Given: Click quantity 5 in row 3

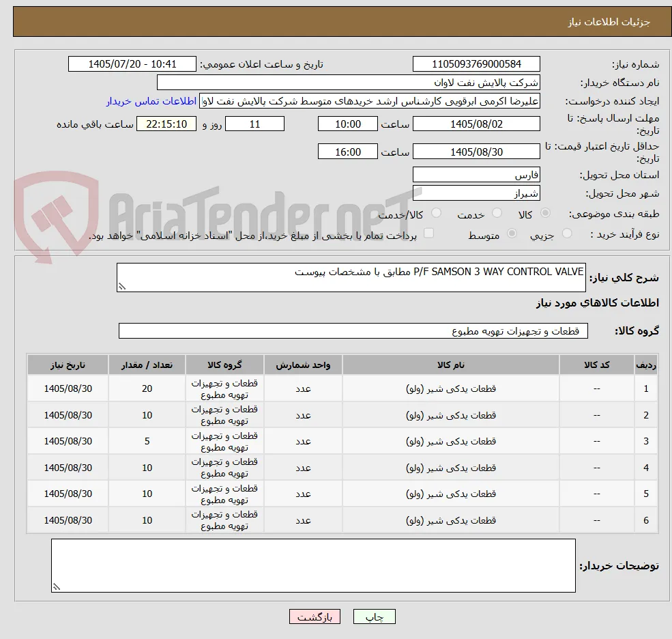Looking at the screenshot, I should [x=147, y=441].
